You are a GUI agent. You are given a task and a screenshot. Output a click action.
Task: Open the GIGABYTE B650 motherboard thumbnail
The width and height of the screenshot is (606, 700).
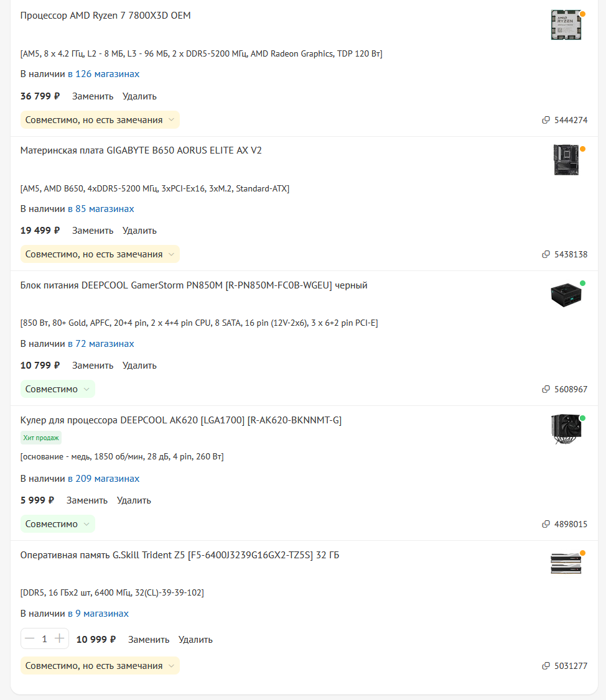tap(566, 160)
